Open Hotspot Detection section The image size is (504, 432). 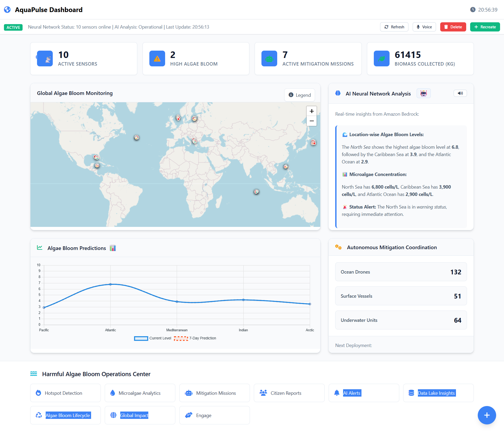pos(65,393)
